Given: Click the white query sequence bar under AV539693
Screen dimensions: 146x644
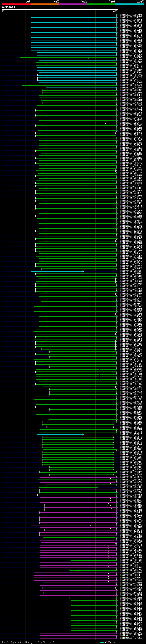Looking at the screenshot, I should click(60, 10).
